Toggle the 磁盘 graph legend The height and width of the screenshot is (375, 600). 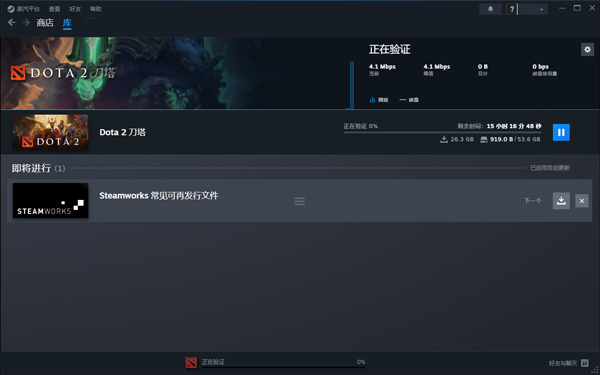(x=409, y=100)
